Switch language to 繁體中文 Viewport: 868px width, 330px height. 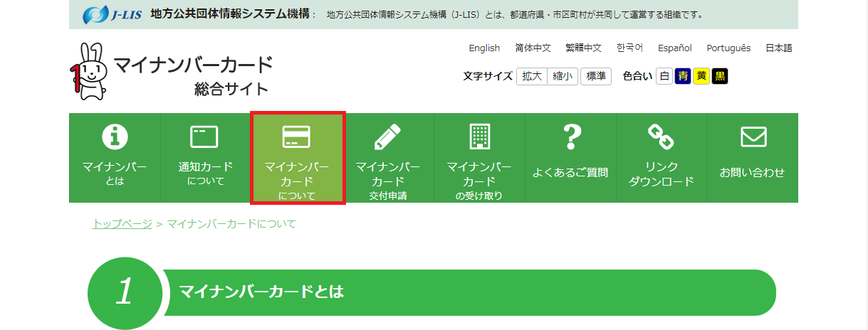(584, 48)
